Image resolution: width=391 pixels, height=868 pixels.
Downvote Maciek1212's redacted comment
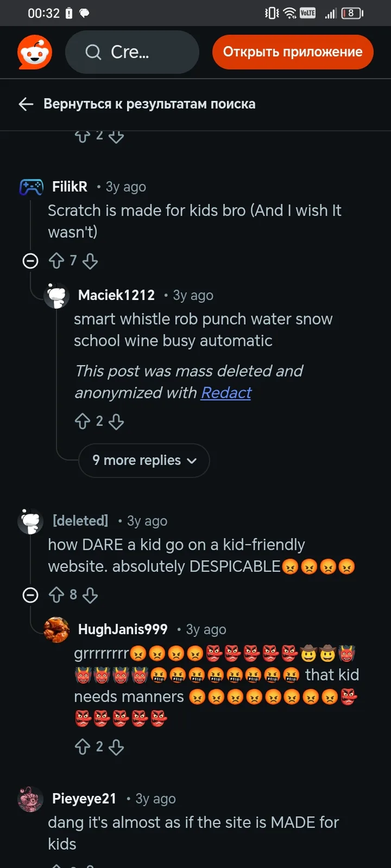116,422
